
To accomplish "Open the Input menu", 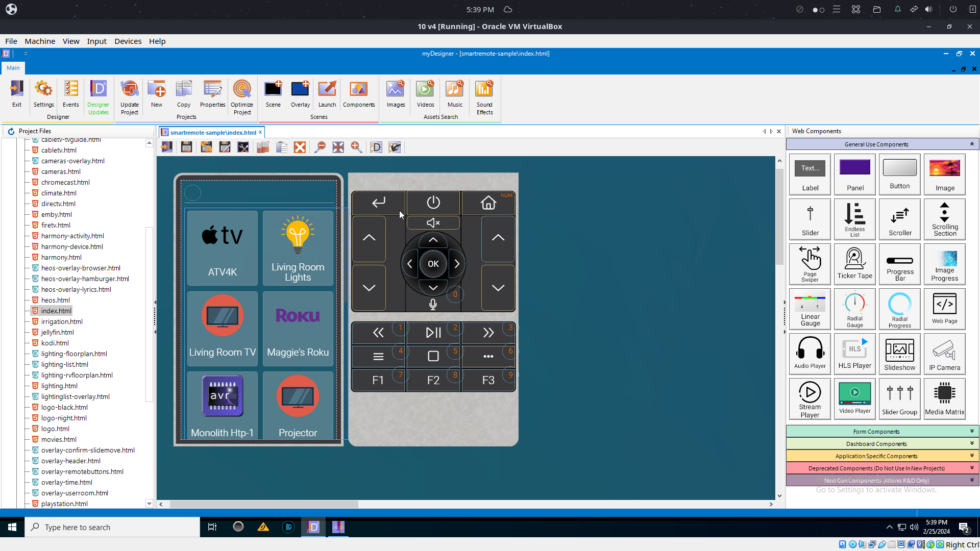I will pyautogui.click(x=96, y=41).
